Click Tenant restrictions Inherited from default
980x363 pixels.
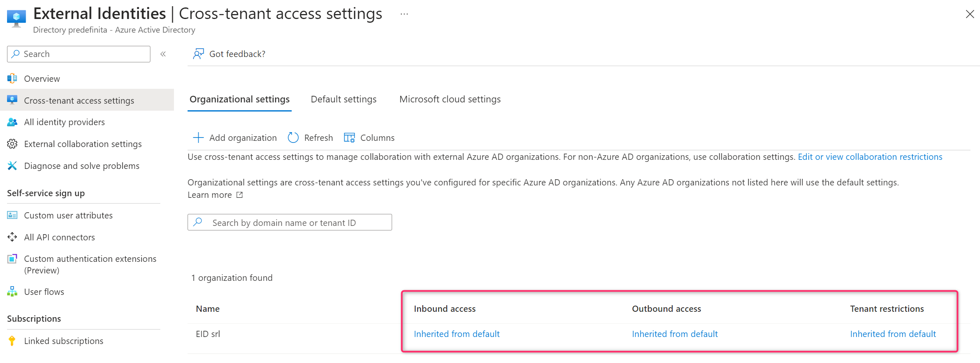(892, 334)
